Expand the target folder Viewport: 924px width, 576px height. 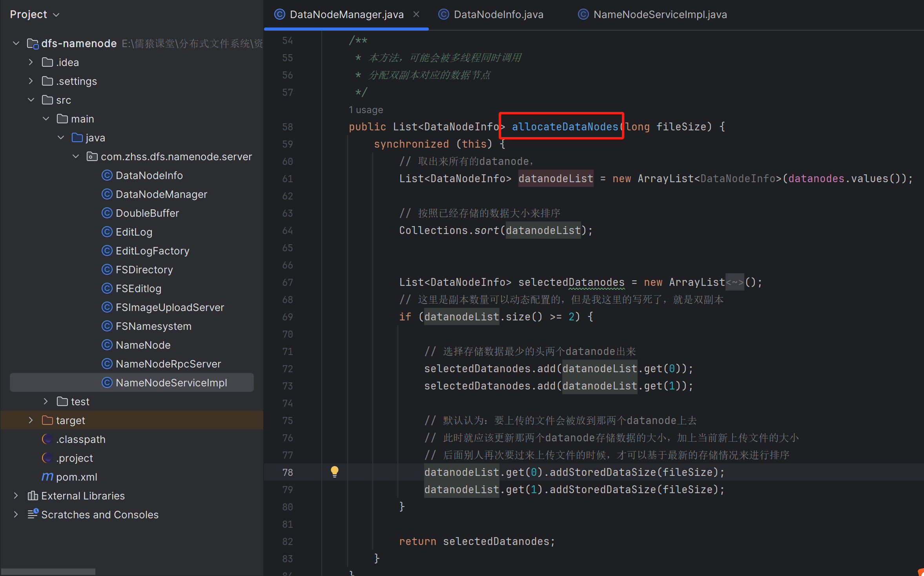31,420
